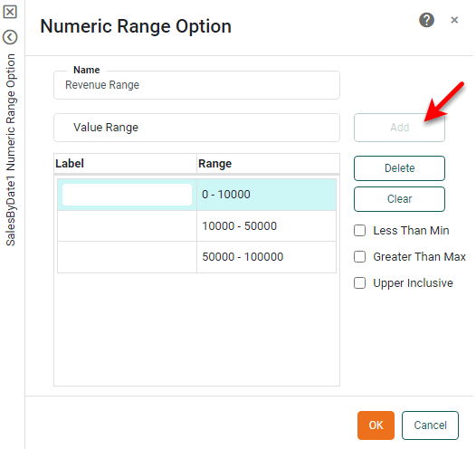Click the Cancel button
Screen dimensions: 476x449
point(430,425)
